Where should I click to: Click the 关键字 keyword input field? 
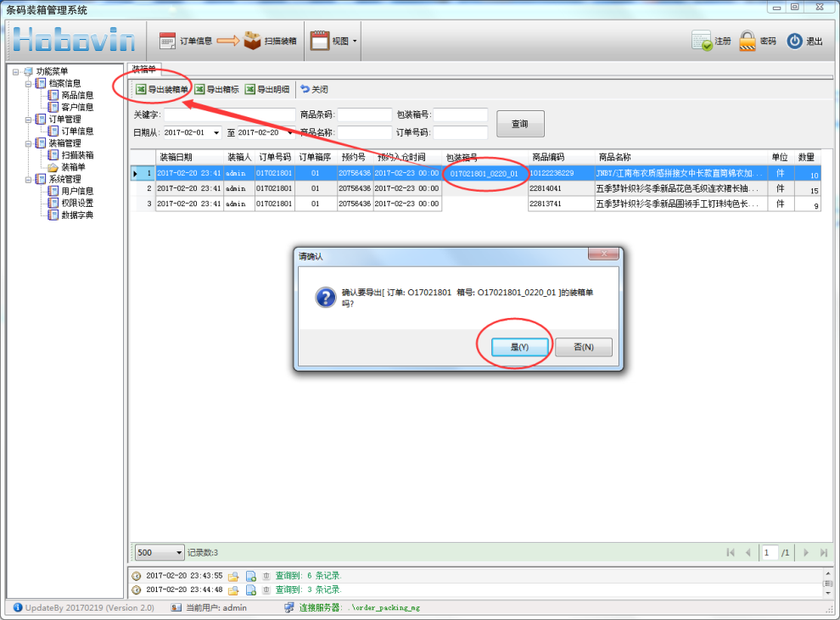229,115
